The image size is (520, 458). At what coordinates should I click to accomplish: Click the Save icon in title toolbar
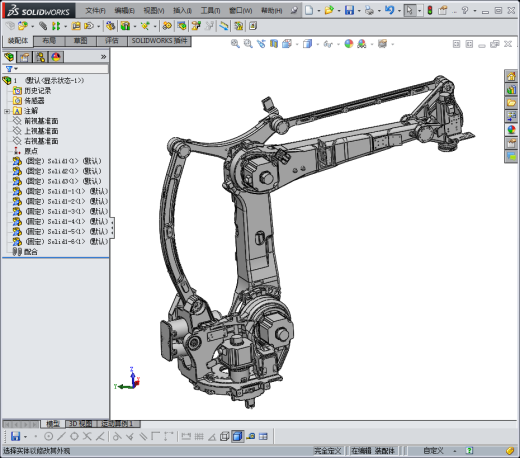[x=349, y=10]
